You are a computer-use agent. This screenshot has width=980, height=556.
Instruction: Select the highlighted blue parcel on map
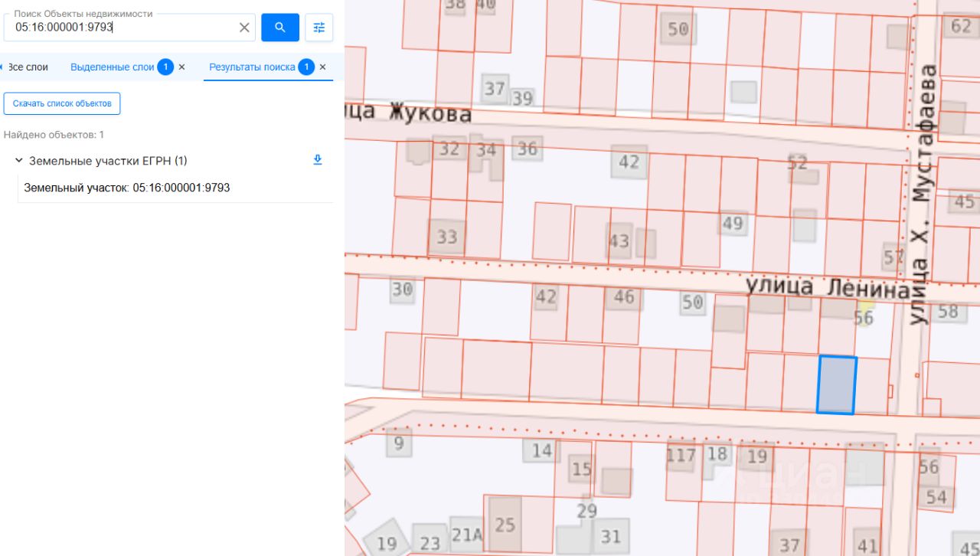(x=836, y=385)
